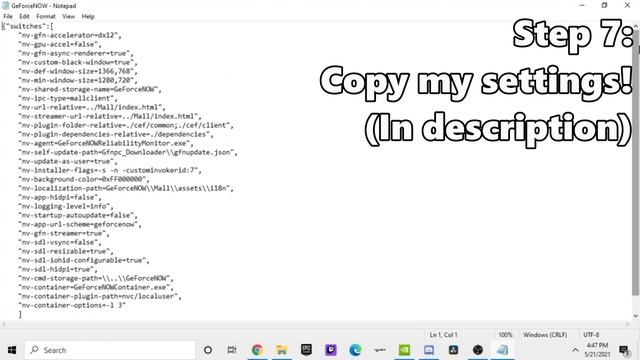Click the line "nv-gfn-streamer=true"

[x=64, y=233]
